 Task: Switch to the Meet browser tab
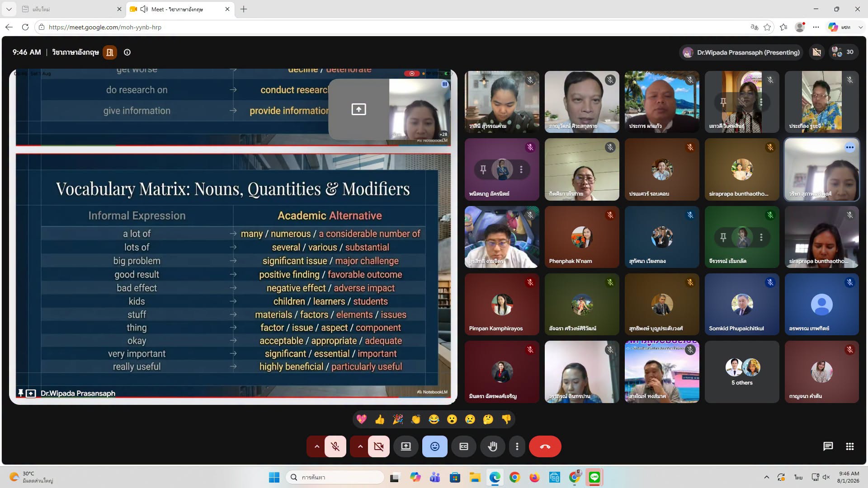pyautogui.click(x=179, y=9)
